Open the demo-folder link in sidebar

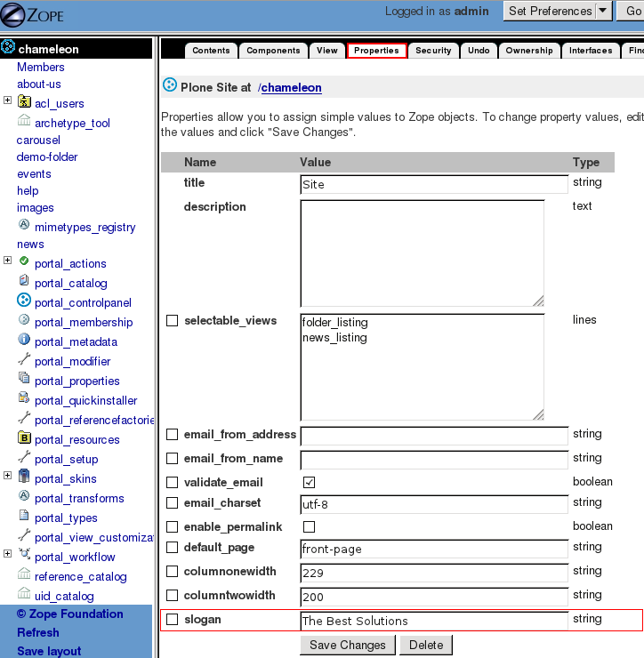47,157
